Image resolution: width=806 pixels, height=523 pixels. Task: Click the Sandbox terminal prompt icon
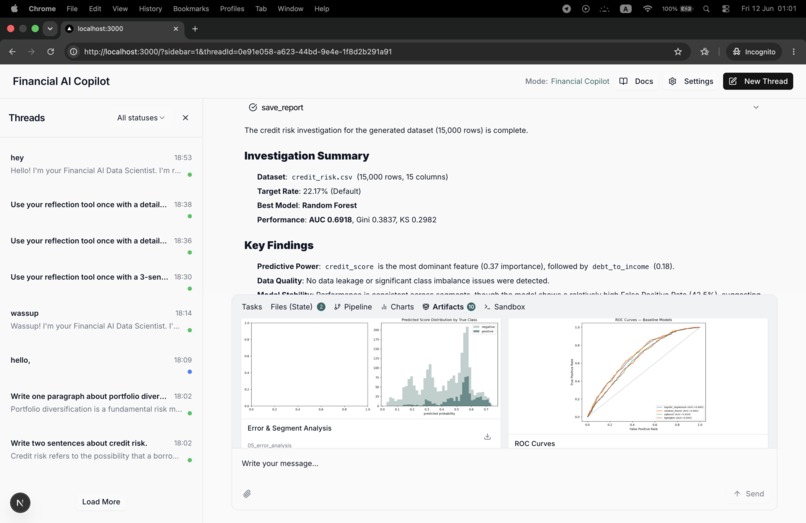487,307
